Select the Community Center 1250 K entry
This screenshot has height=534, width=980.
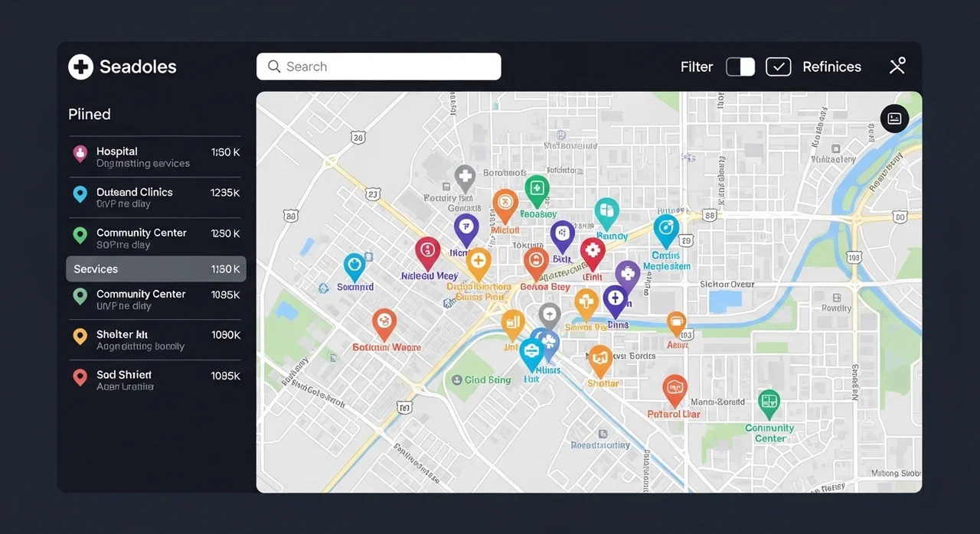(156, 238)
